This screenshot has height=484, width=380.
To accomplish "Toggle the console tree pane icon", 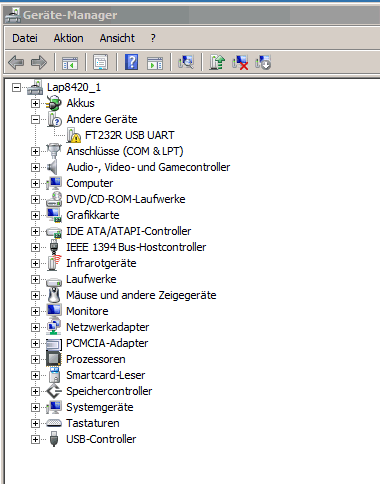I will (x=70, y=62).
